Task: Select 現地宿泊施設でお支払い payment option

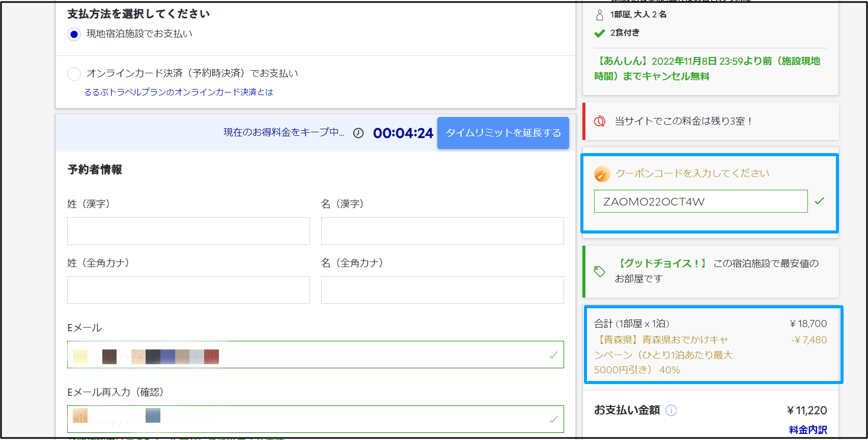Action: click(74, 34)
